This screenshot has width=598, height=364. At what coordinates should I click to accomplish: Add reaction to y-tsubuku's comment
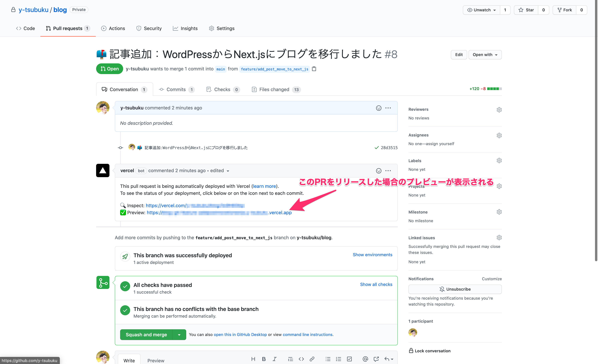[x=379, y=108]
